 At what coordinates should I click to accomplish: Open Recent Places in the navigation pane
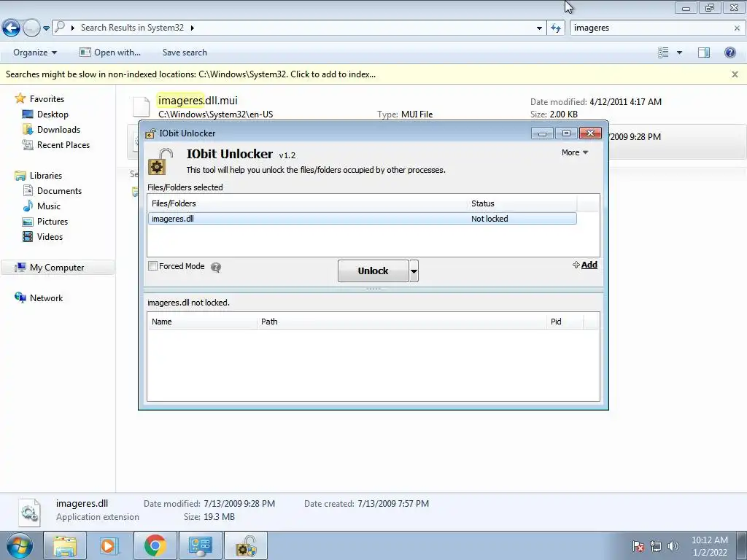coord(63,145)
